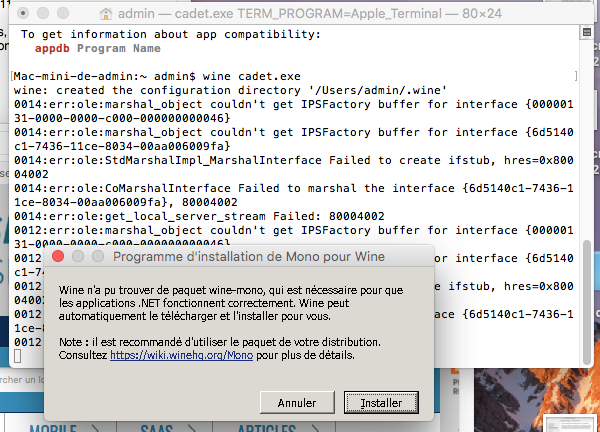Click the home folder icon in Terminal title
The image size is (600, 432).
pos(106,14)
